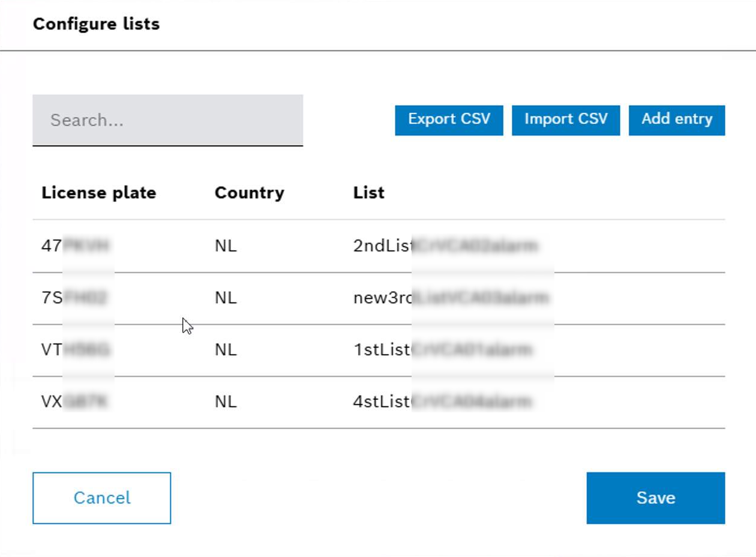The height and width of the screenshot is (557, 756).
Task: Click the NL country value in last row
Action: click(x=227, y=402)
